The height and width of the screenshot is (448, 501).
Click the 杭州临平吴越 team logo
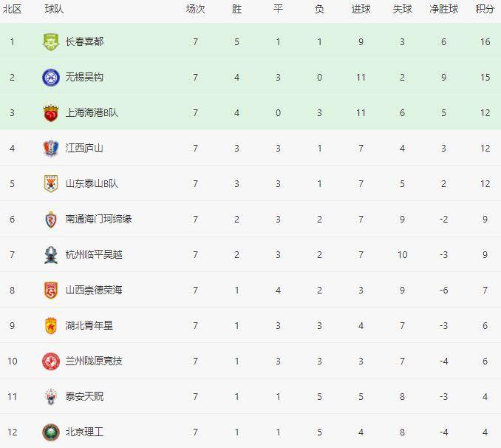pos(51,255)
